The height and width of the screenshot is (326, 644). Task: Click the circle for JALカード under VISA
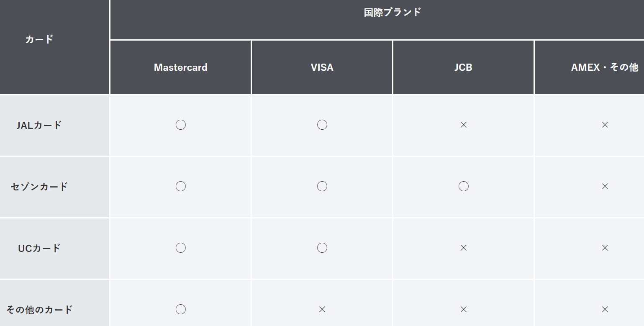(322, 125)
